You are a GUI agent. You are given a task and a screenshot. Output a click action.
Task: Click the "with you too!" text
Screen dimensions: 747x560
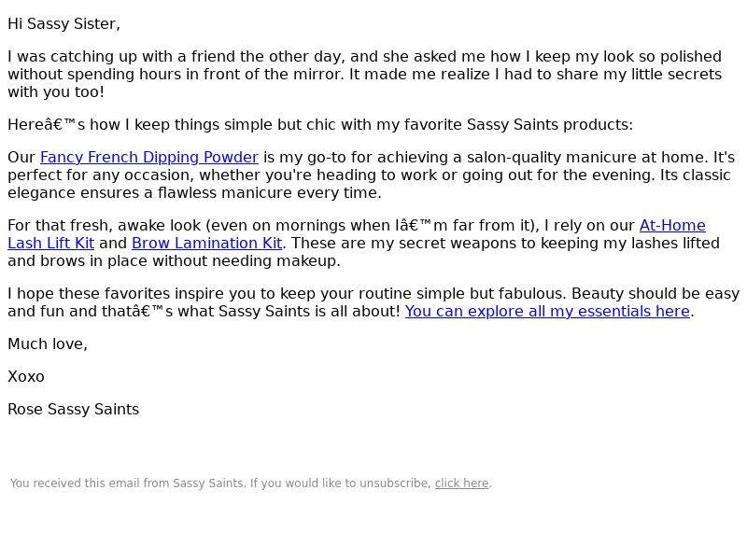pos(56,91)
